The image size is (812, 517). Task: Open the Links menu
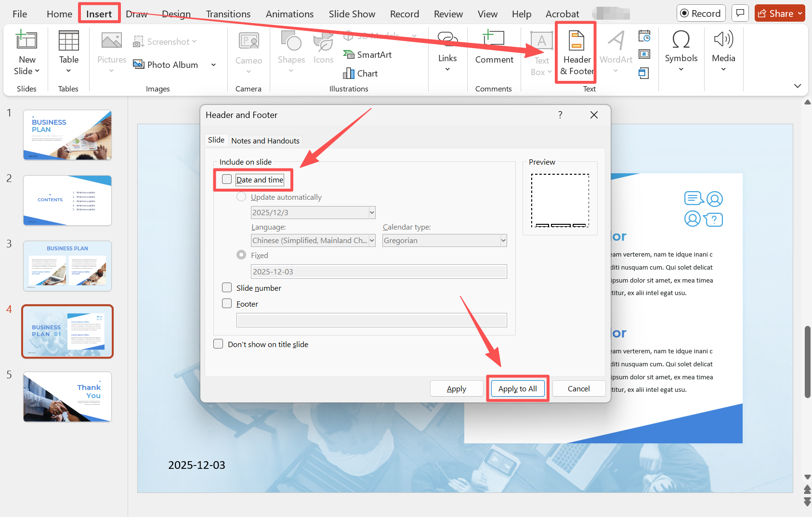[x=447, y=52]
